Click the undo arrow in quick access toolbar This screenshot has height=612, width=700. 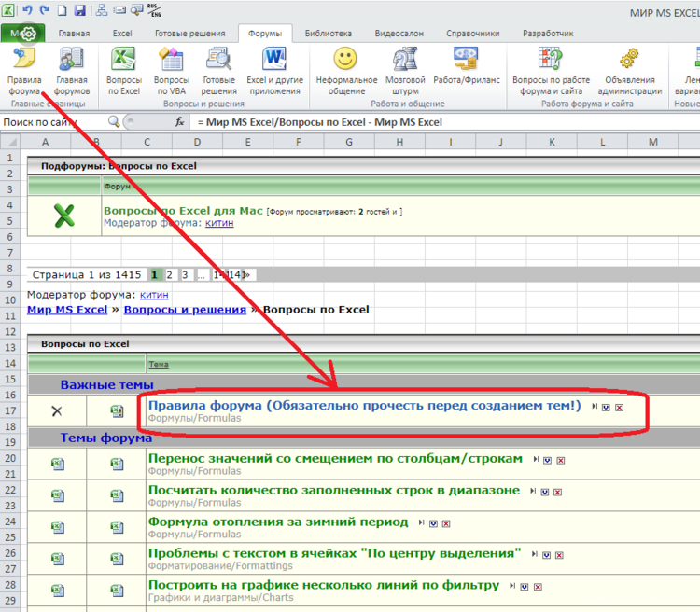point(27,10)
